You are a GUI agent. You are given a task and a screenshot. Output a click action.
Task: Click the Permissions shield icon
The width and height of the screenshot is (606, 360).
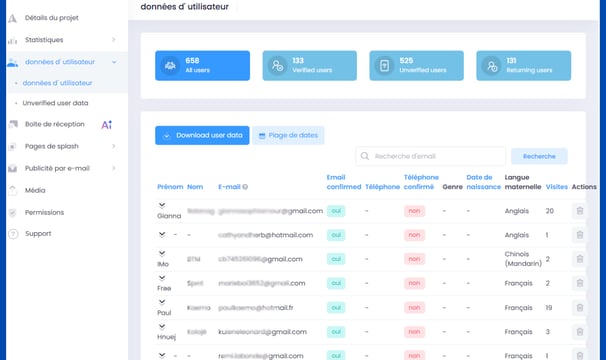[x=12, y=213]
